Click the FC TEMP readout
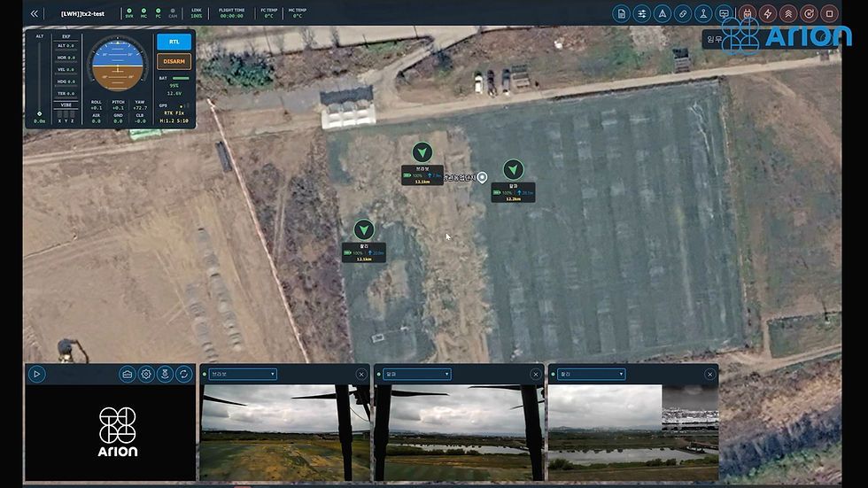Viewport: 868px width, 488px height. (269, 13)
